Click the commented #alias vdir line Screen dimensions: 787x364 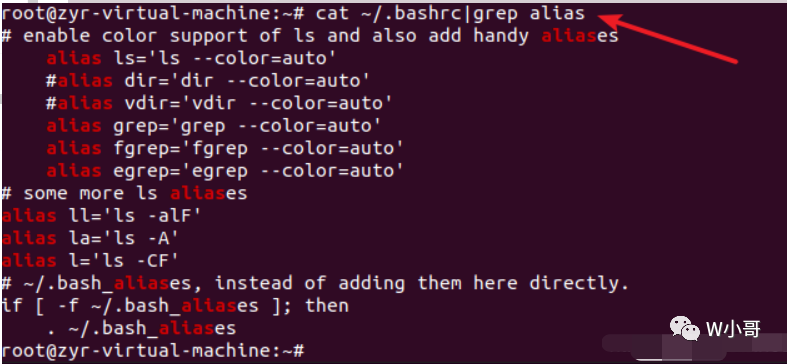point(219,103)
